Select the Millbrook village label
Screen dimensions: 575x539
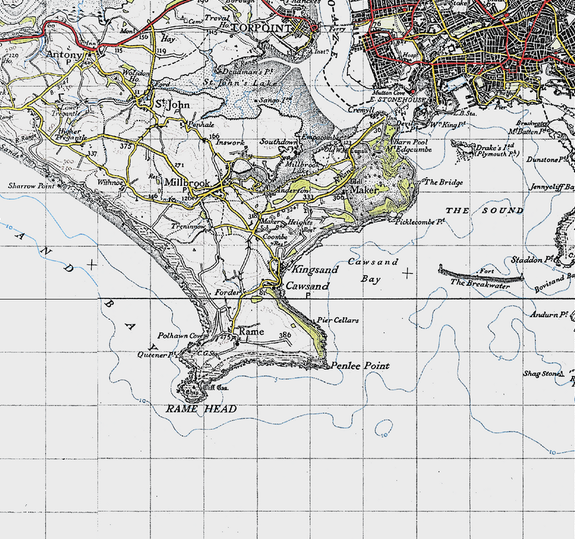tap(187, 183)
